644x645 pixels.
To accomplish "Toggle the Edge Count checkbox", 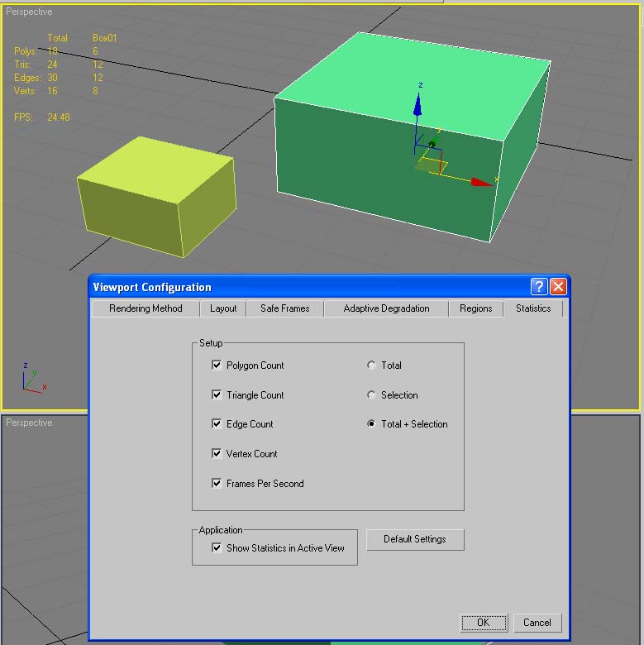I will coord(217,424).
